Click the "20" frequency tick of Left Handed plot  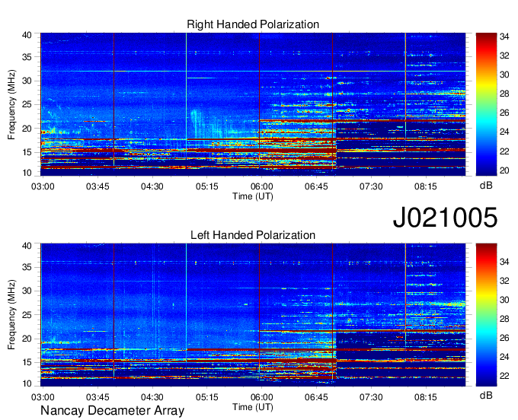click(x=27, y=339)
